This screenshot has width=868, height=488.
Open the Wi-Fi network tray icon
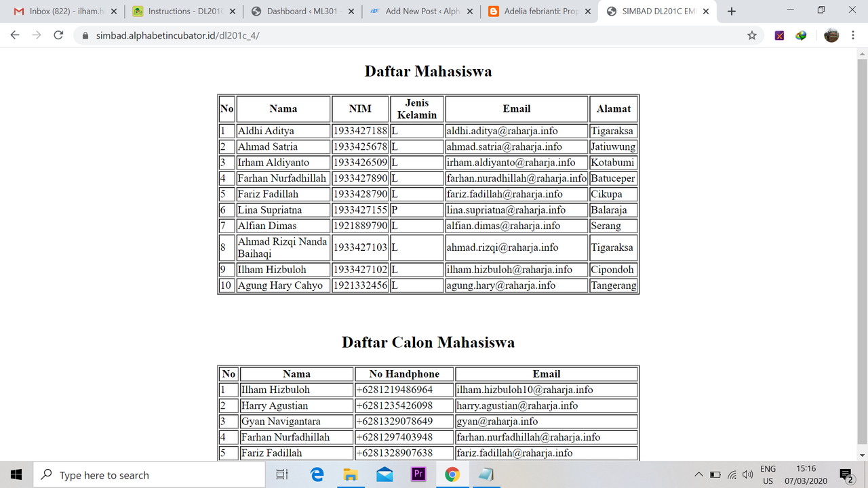(732, 474)
